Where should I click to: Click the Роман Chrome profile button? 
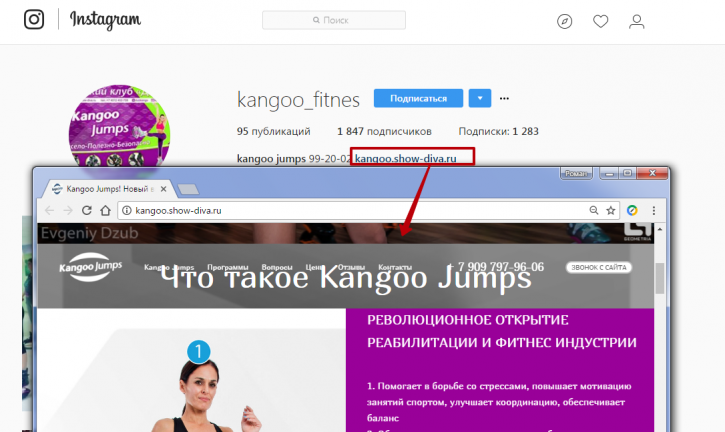[576, 173]
